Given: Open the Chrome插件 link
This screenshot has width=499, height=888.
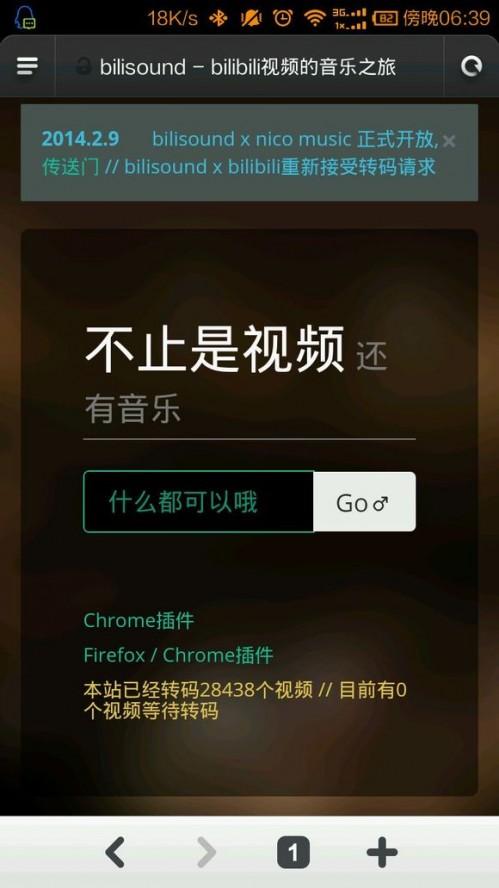Looking at the screenshot, I should pos(139,621).
